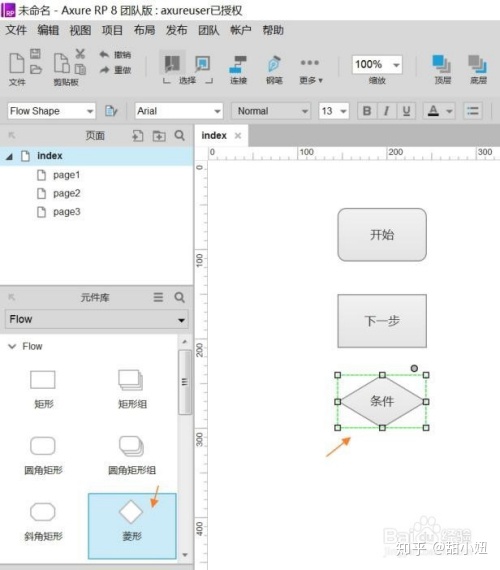This screenshot has height=570, width=500.
Task: Click the bullet list icon
Action: tap(472, 111)
